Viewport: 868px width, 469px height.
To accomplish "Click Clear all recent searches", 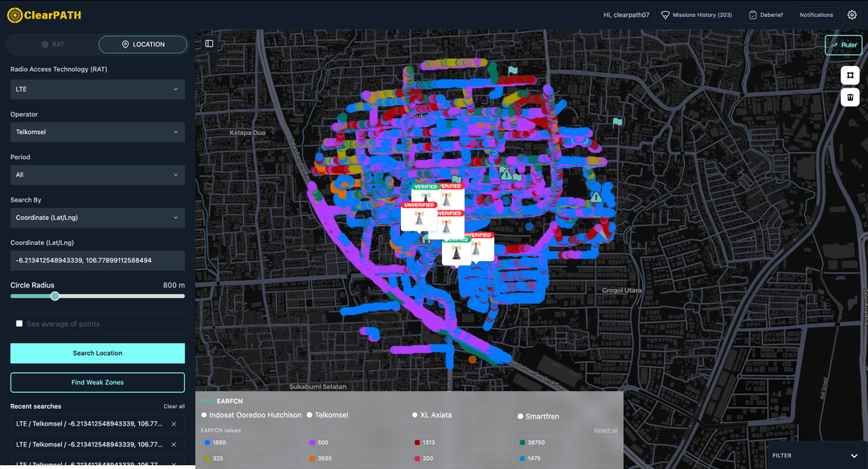I will 174,406.
